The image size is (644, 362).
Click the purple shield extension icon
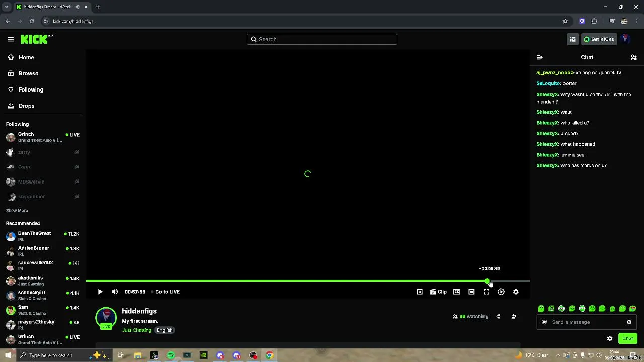click(x=582, y=21)
